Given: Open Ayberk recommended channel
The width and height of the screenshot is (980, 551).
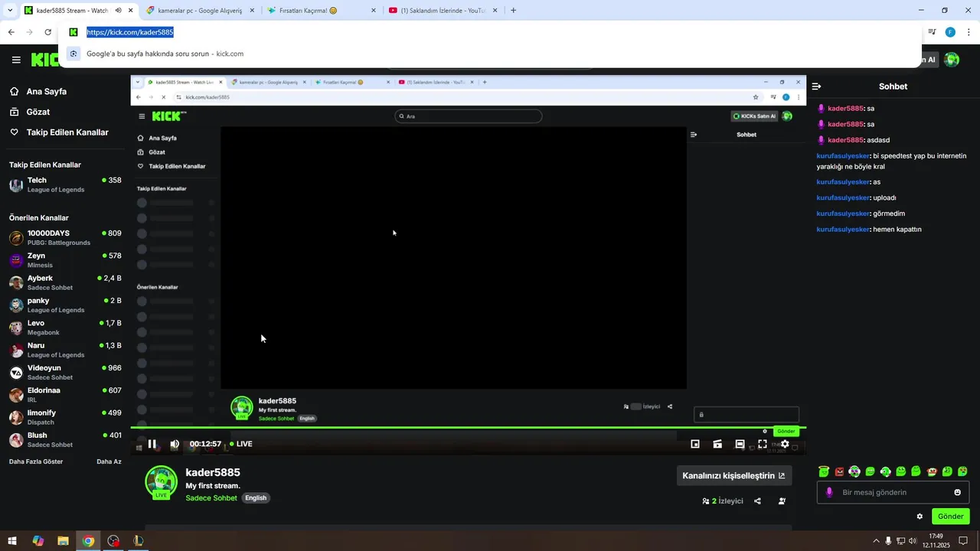Looking at the screenshot, I should click(65, 282).
